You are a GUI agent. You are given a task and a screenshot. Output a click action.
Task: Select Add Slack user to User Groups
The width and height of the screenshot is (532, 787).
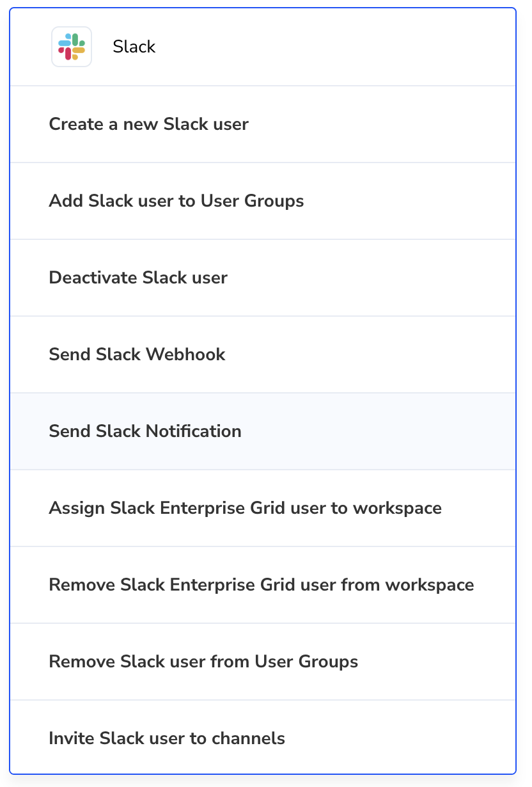tap(263, 201)
